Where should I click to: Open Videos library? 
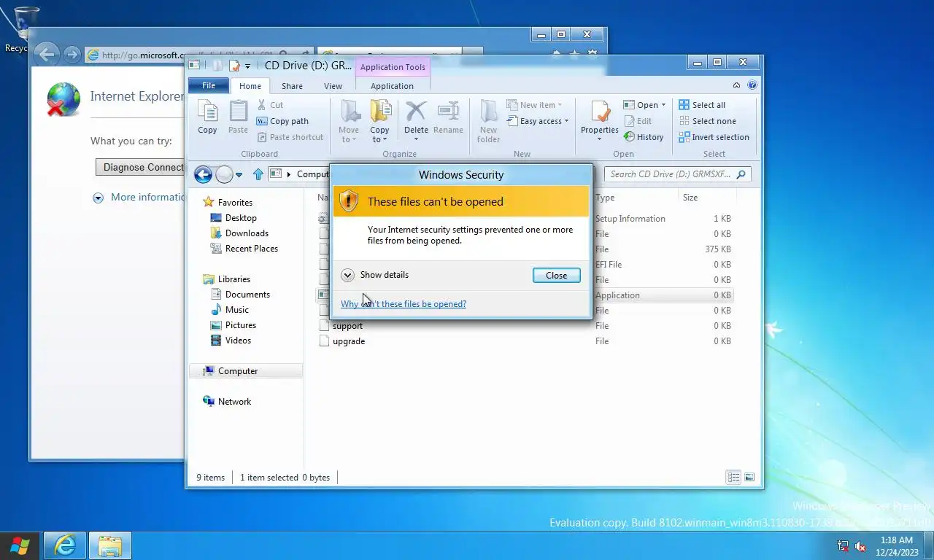click(x=231, y=341)
